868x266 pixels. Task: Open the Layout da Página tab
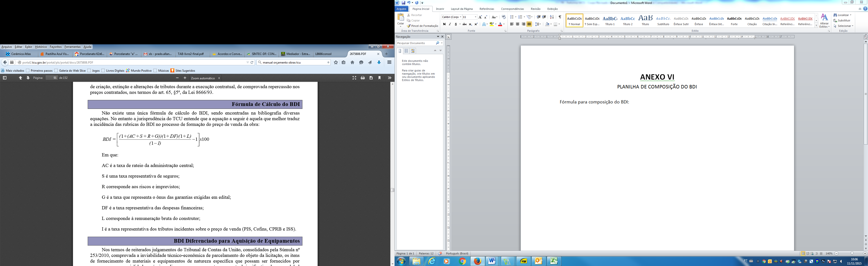point(462,9)
